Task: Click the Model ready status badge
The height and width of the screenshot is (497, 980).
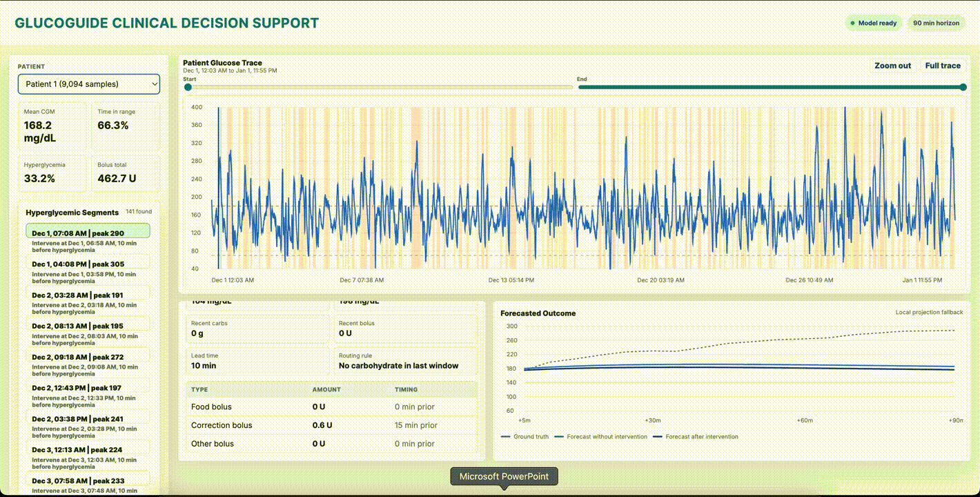Action: click(874, 23)
